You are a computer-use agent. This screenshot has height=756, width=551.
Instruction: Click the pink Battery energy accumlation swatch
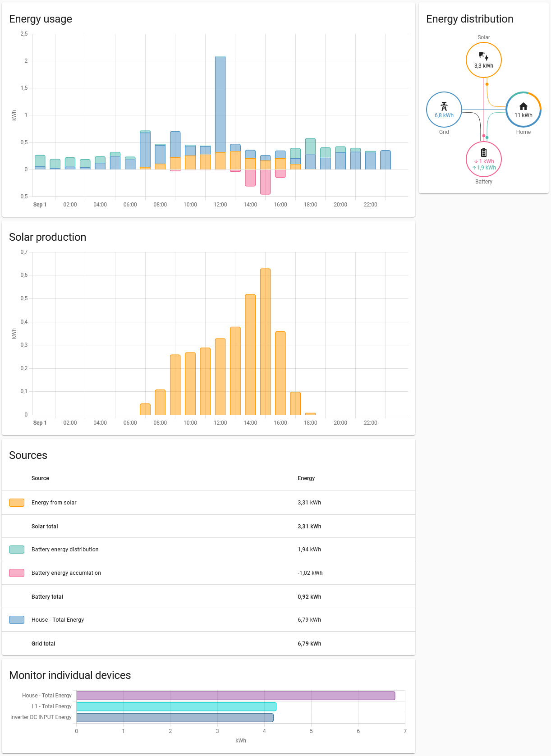17,573
